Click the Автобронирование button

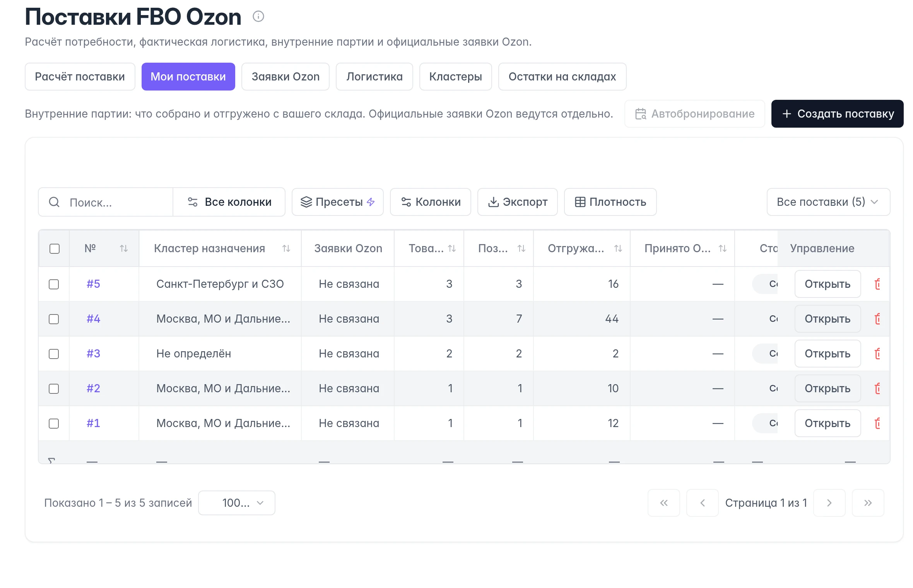695,114
